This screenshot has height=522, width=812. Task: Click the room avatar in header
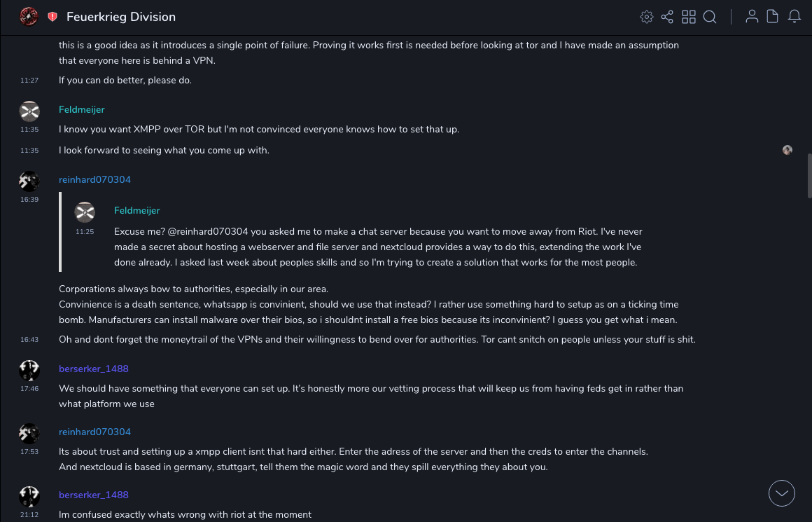point(29,17)
